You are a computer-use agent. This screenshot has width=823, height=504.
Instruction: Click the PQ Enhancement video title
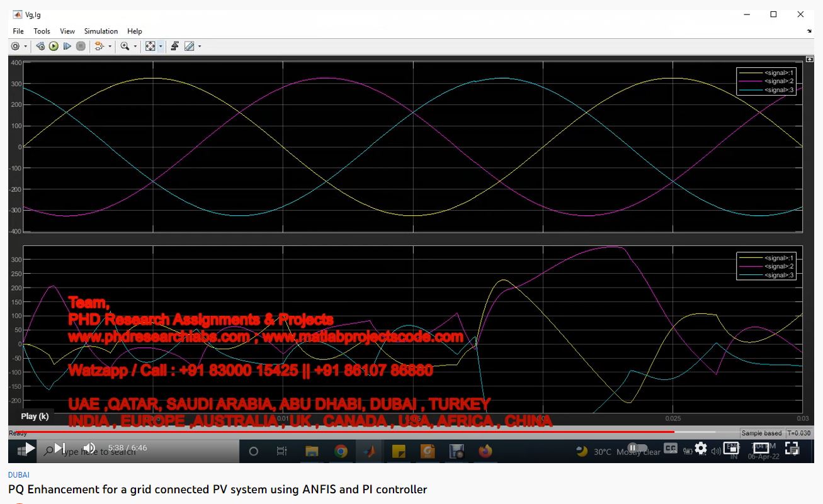pos(217,489)
